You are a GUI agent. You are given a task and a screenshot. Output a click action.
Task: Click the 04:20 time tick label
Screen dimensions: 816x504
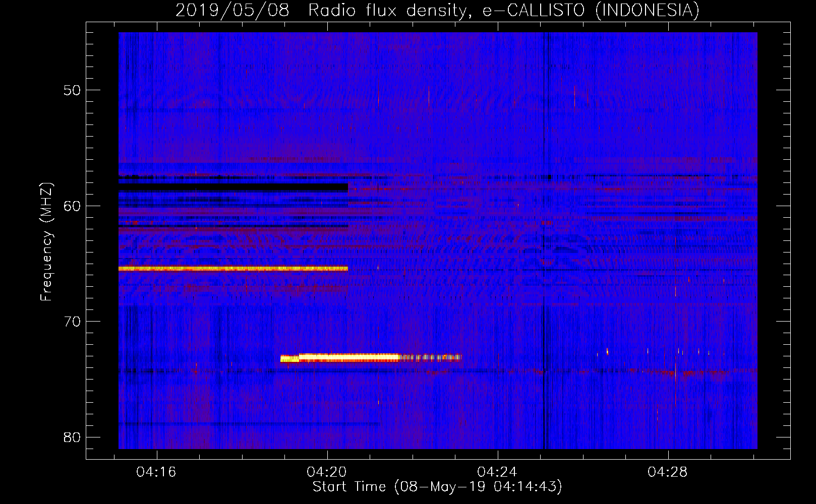327,472
